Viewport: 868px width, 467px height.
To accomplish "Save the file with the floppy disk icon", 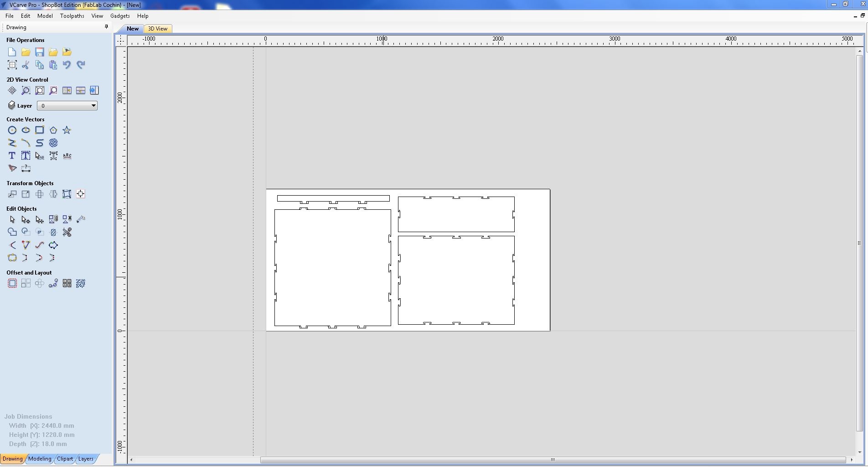I will pyautogui.click(x=40, y=52).
